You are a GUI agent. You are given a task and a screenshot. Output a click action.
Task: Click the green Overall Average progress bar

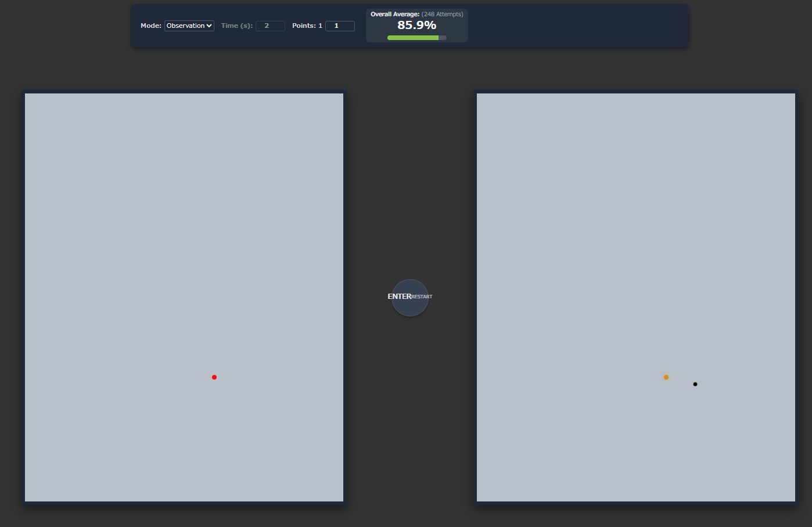pyautogui.click(x=417, y=38)
